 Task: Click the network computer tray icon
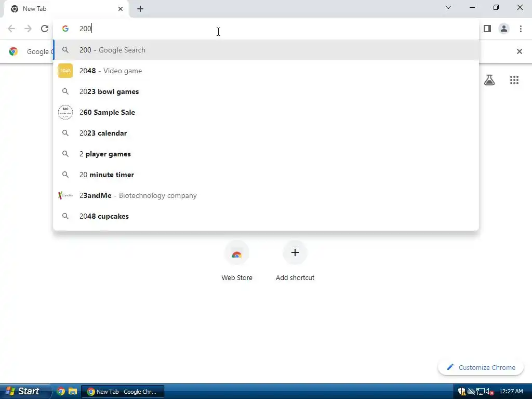click(x=480, y=392)
